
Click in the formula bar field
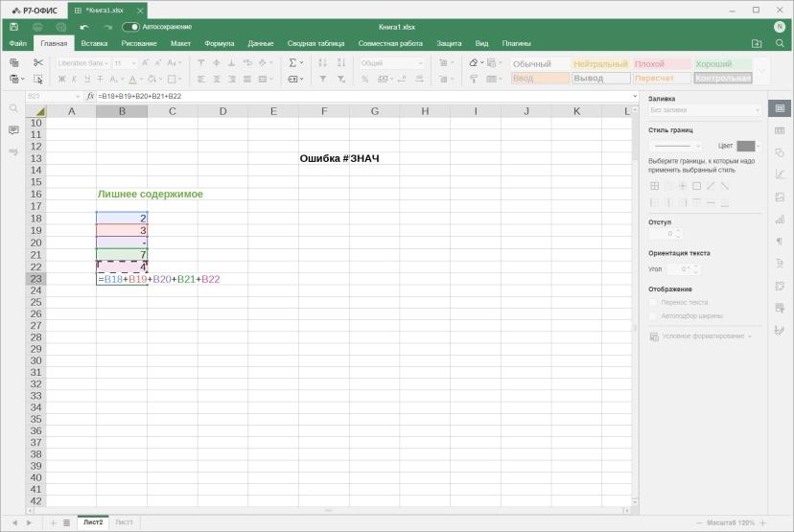point(362,96)
